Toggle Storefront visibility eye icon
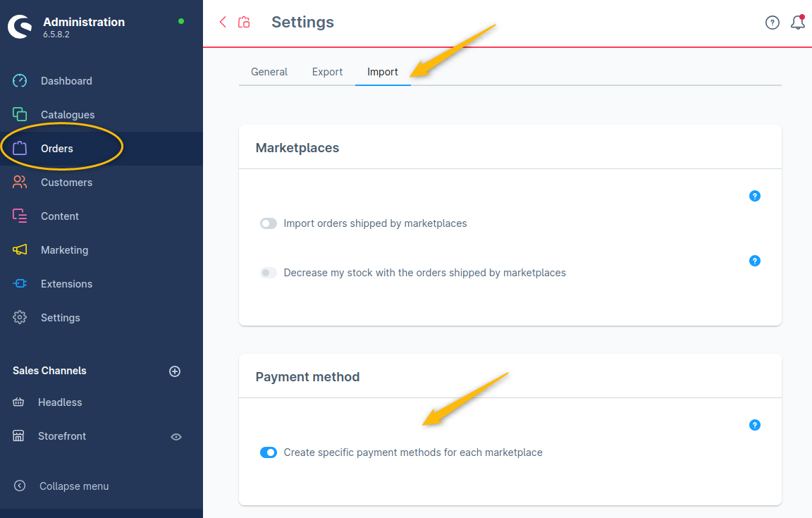812x518 pixels. coord(176,437)
